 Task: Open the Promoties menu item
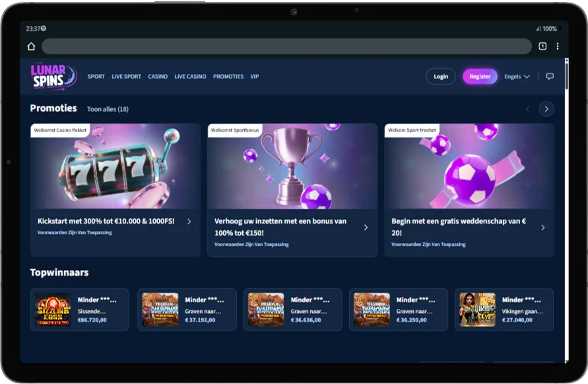(228, 77)
